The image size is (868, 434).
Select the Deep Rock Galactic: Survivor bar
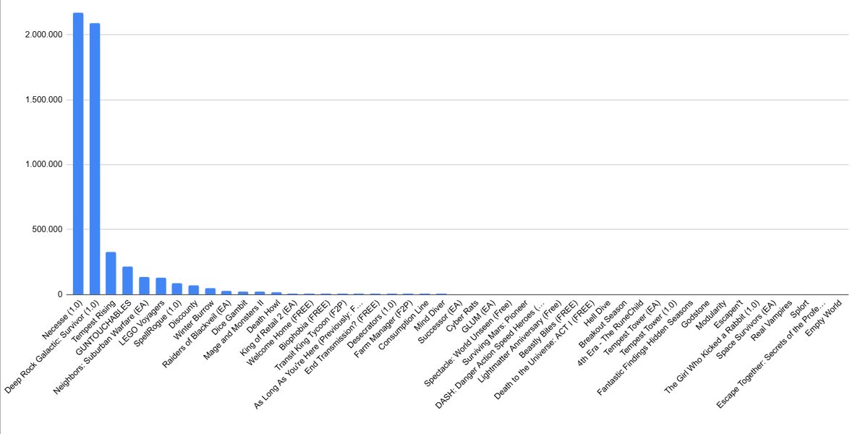pos(95,159)
